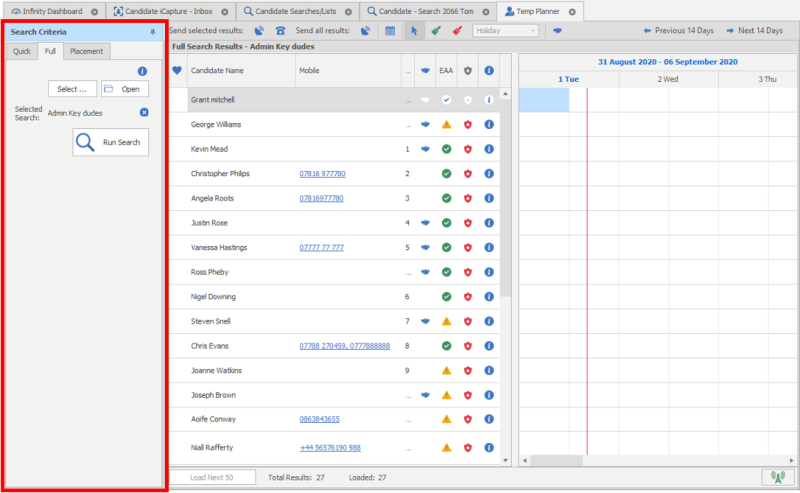
Task: Clear the selected search Admin Key dudes
Action: click(144, 113)
